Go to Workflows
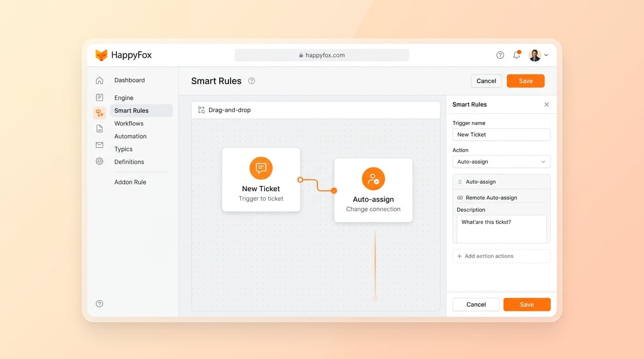 pos(129,123)
